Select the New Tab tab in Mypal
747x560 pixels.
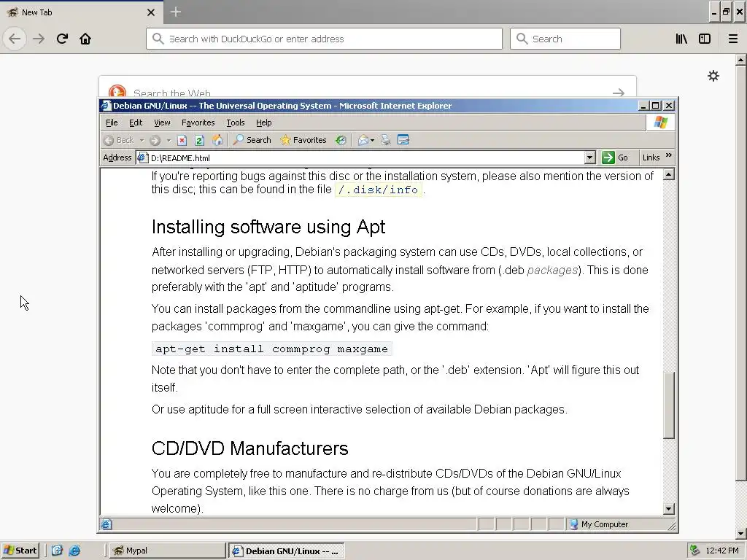click(81, 12)
